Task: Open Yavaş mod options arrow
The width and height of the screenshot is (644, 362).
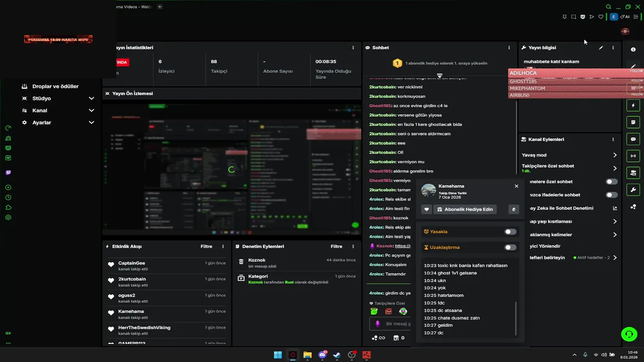Action: coord(615,155)
